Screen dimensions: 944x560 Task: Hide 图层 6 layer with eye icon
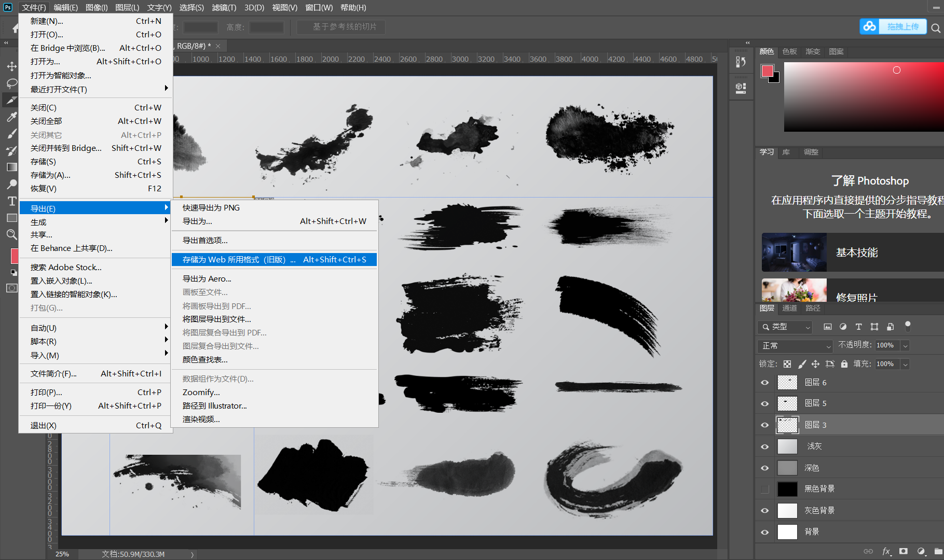(764, 383)
